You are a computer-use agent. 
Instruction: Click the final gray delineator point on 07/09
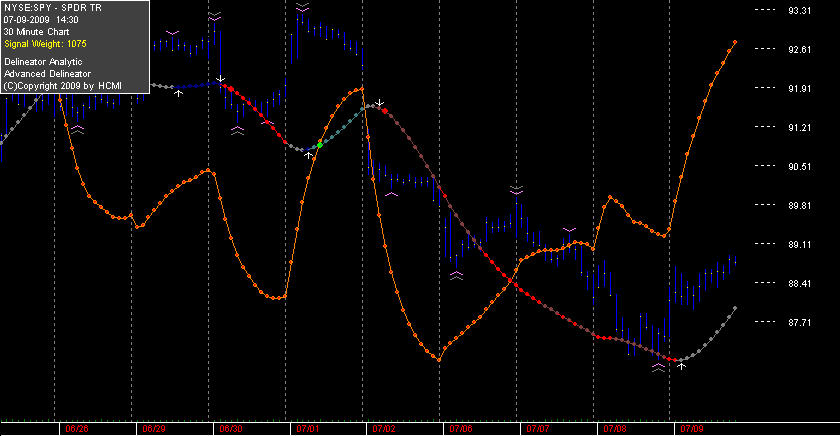pyautogui.click(x=735, y=308)
